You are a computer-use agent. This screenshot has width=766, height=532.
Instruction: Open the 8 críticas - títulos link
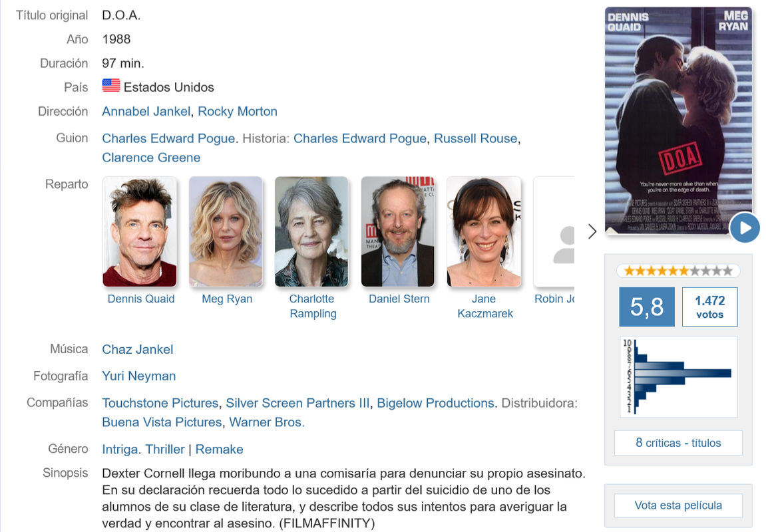click(678, 443)
